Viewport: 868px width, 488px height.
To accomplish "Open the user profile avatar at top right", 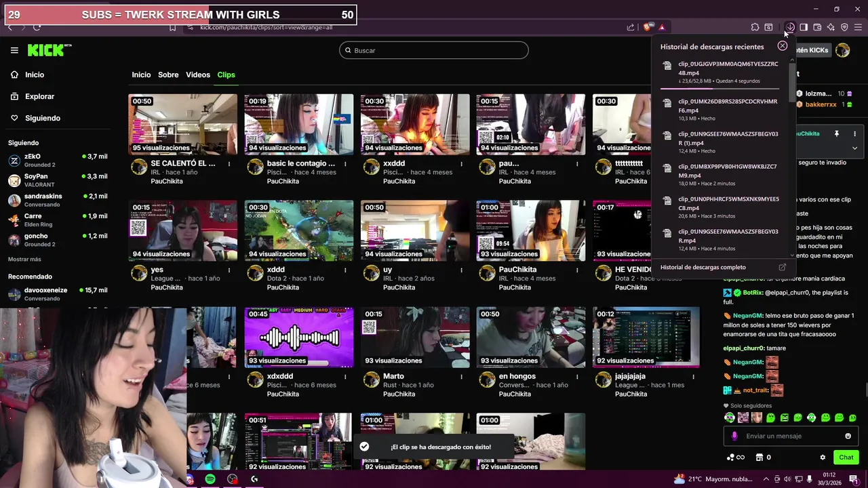I will pos(842,50).
